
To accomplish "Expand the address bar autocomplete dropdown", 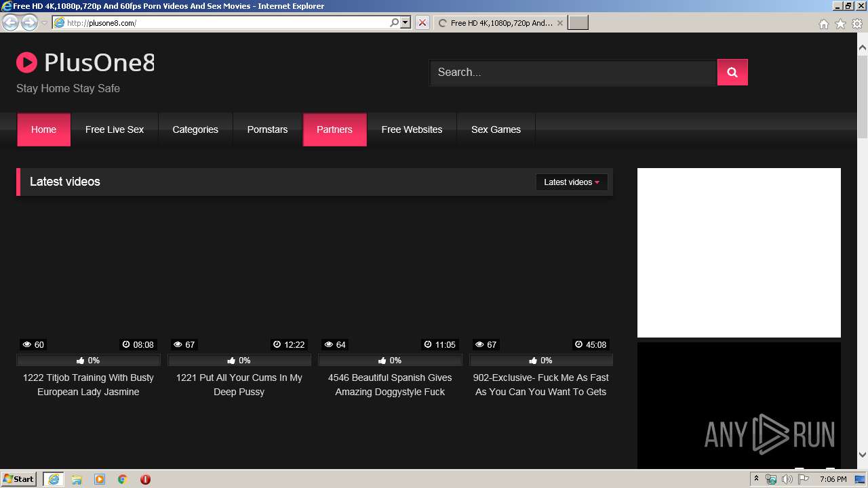I will coord(406,22).
